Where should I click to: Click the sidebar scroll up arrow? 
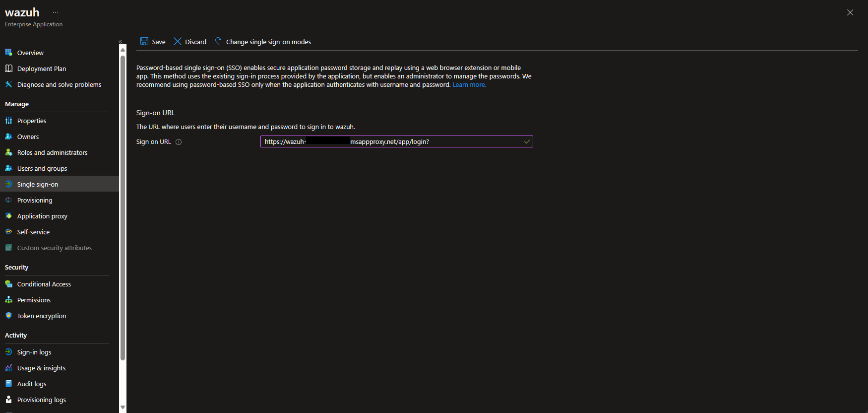123,50
